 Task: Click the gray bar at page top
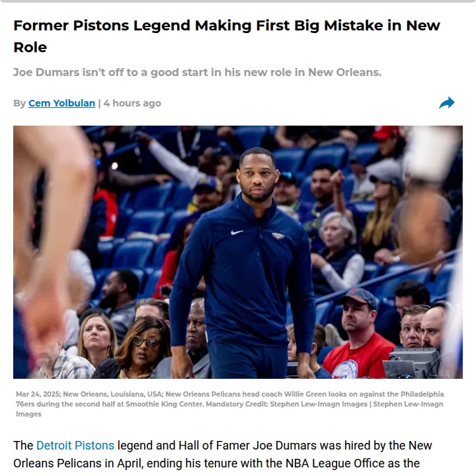pyautogui.click(x=238, y=1)
